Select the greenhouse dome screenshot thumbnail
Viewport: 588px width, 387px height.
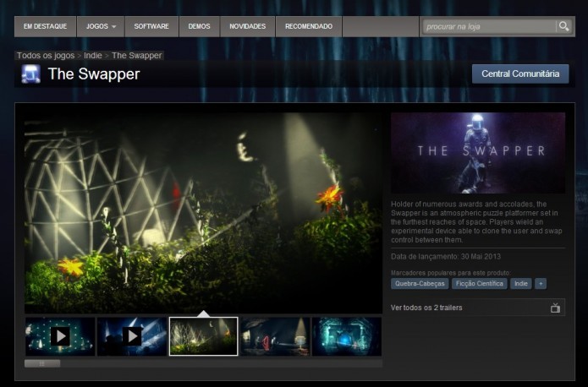pyautogui.click(x=204, y=336)
